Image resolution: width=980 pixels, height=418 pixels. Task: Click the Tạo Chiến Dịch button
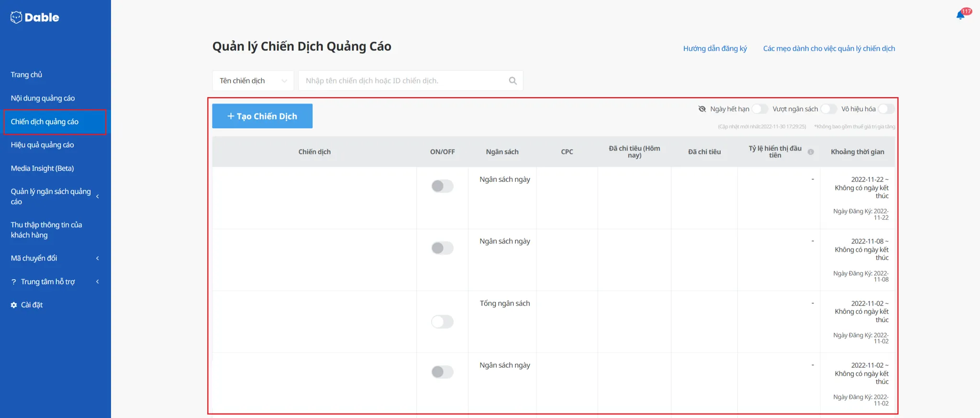[262, 116]
